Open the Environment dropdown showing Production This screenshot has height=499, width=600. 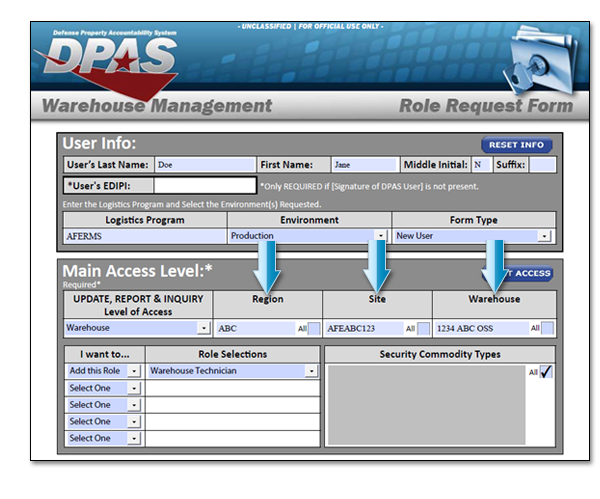point(308,236)
